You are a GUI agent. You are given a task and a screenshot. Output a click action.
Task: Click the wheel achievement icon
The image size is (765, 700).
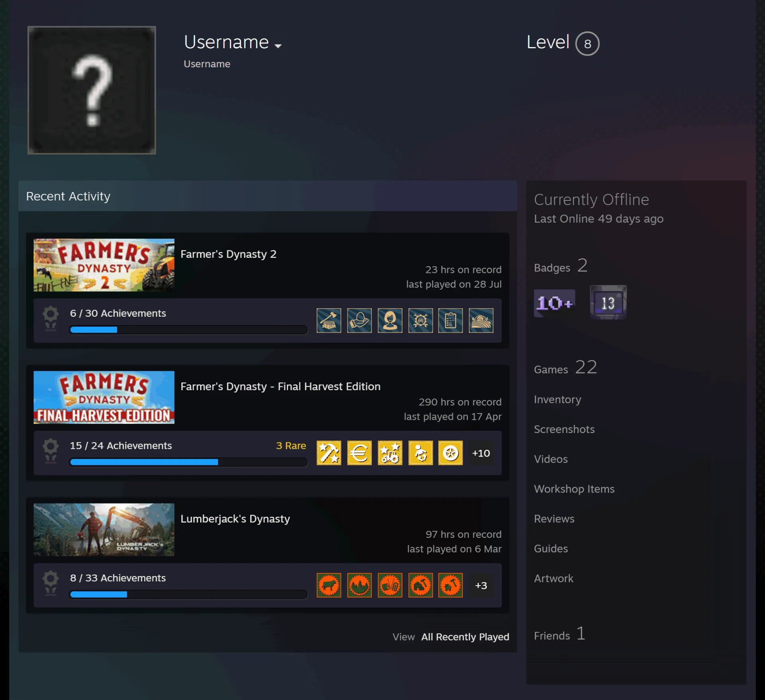pyautogui.click(x=451, y=453)
